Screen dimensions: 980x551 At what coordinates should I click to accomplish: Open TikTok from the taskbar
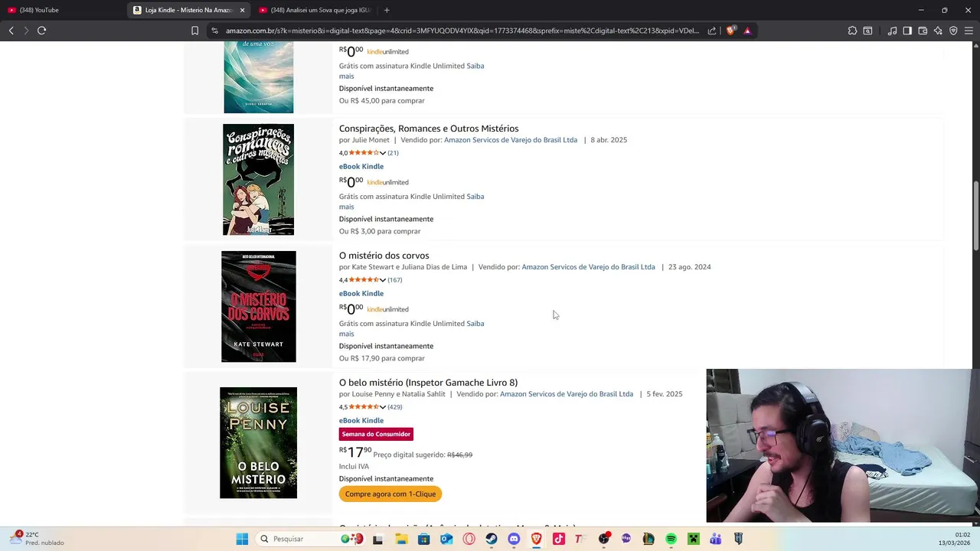point(559,539)
